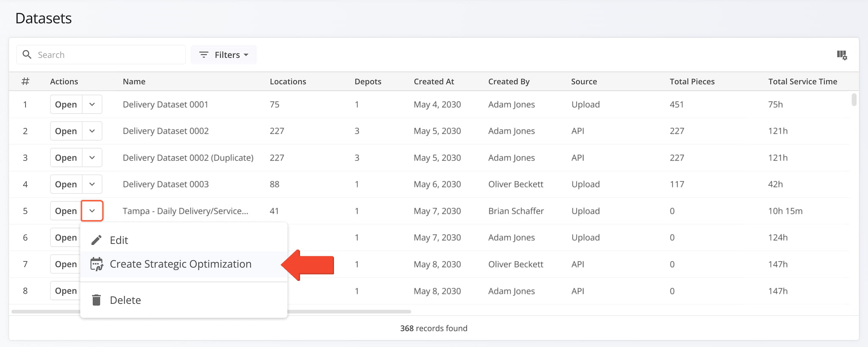Open Delivery Dataset 0001

click(x=66, y=104)
